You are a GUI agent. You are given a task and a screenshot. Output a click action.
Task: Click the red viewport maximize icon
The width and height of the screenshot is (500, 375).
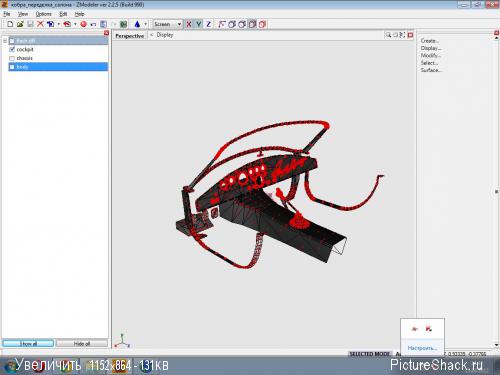(411, 35)
